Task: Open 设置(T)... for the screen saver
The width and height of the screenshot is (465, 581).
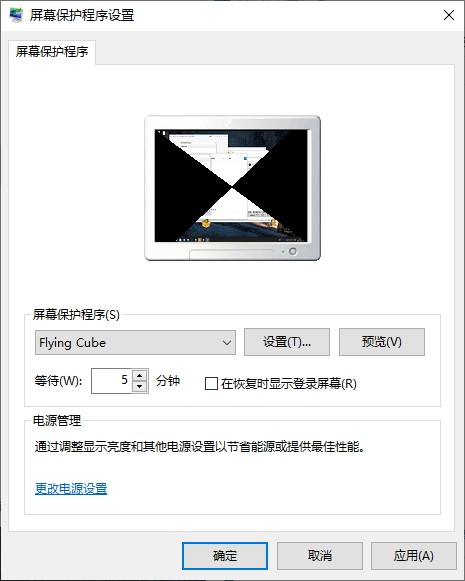Action: pyautogui.click(x=287, y=342)
